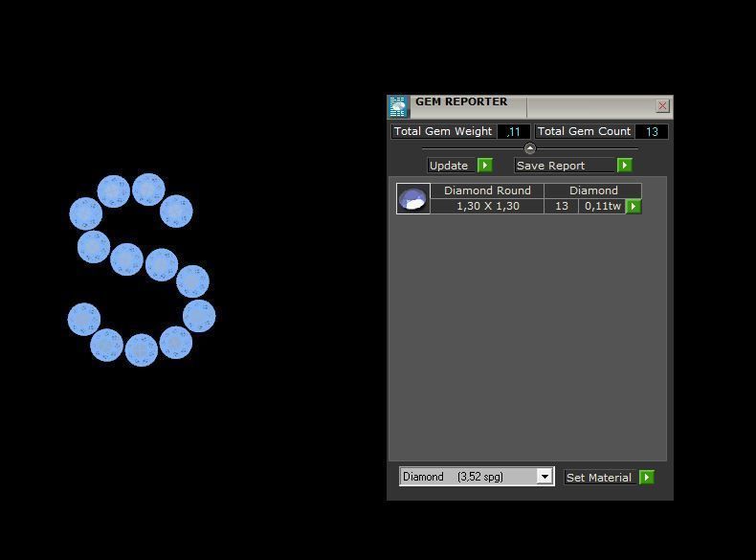Image resolution: width=756 pixels, height=560 pixels.
Task: Click the 'Total Gem Count' label
Action: (584, 131)
